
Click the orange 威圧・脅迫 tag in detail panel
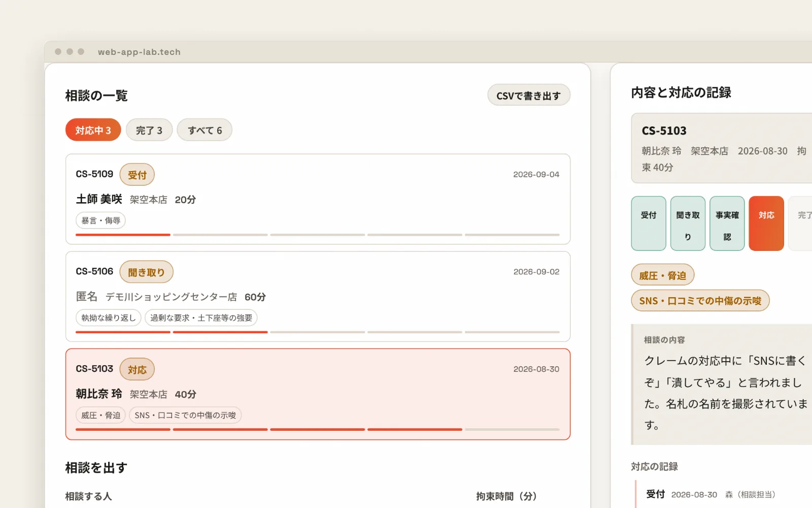tap(663, 275)
